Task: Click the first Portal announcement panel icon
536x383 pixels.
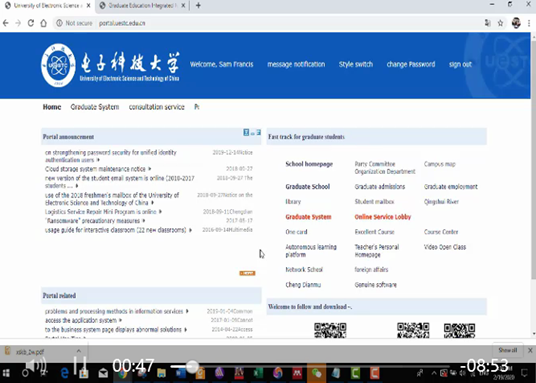Action: coord(246,132)
